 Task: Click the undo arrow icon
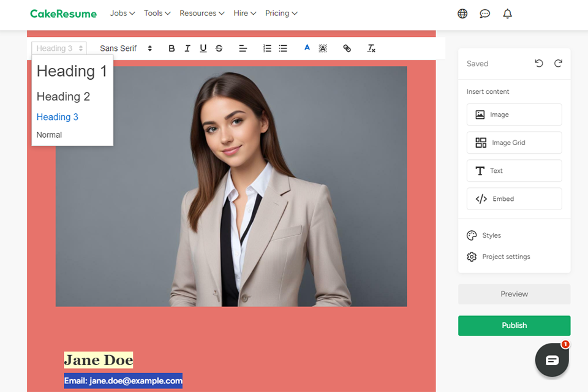click(x=539, y=64)
